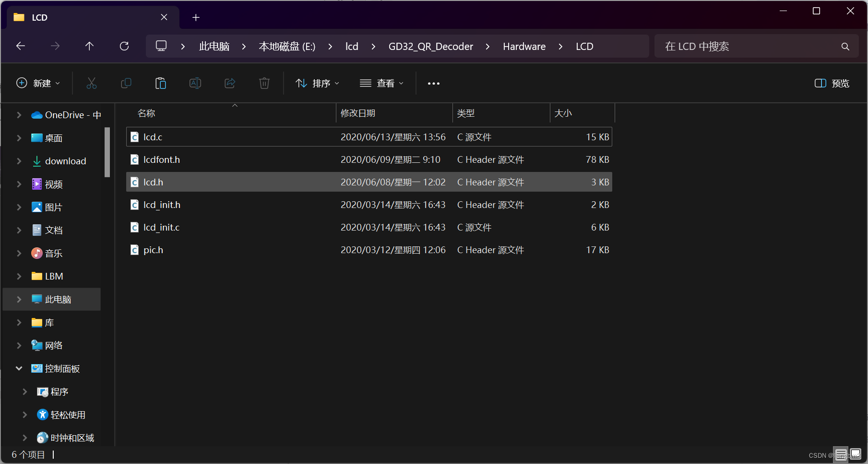The image size is (868, 464).
Task: Collapse the 控制面板 tree node
Action: pyautogui.click(x=19, y=368)
